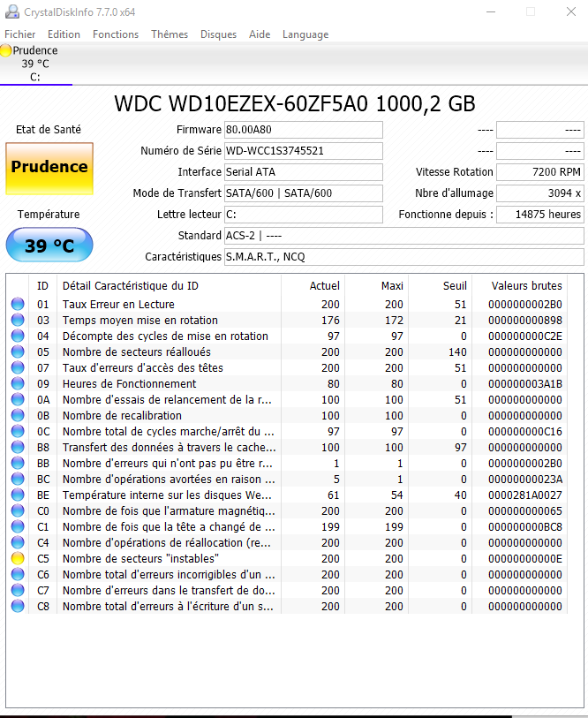The width and height of the screenshot is (588, 718).
Task: Click the Détail Caractéristique du ID column header
Action: coord(169,286)
